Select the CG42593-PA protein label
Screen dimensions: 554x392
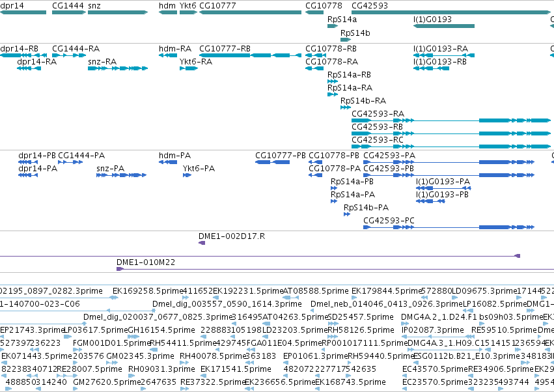389,156
